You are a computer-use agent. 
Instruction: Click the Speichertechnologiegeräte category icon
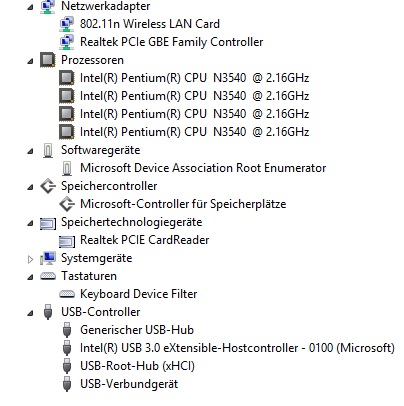(48, 223)
